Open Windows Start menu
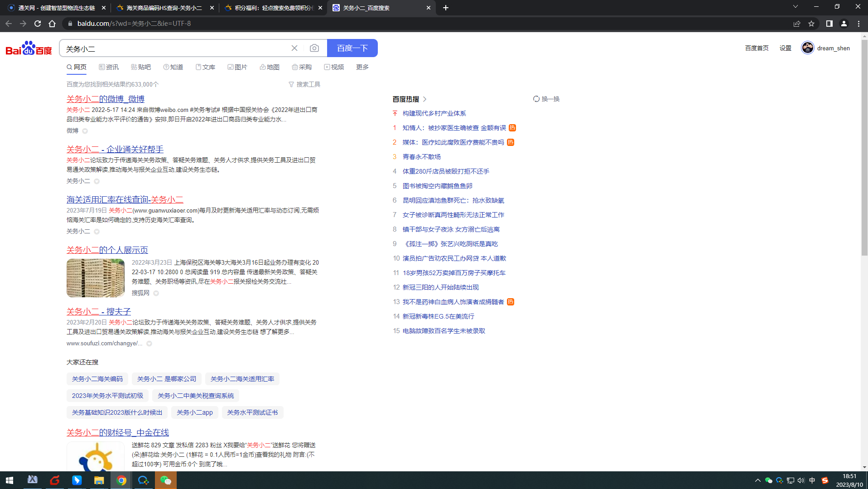The image size is (868, 489). [10, 480]
